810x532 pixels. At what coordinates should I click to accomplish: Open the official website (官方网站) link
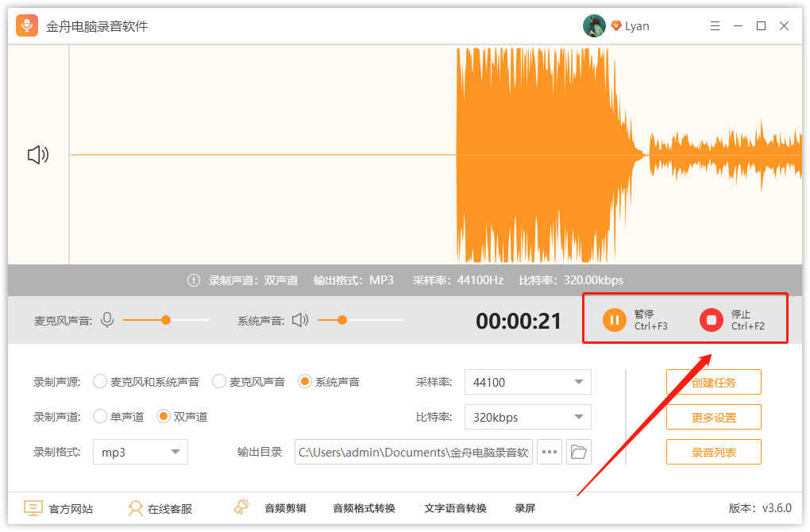coord(59,509)
